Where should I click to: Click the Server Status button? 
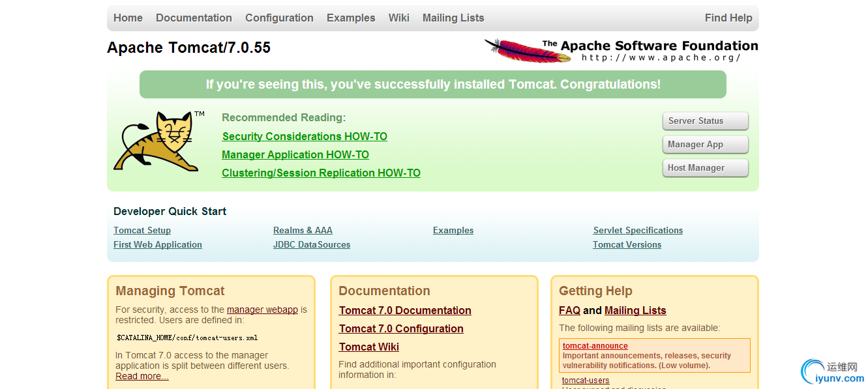tap(706, 121)
